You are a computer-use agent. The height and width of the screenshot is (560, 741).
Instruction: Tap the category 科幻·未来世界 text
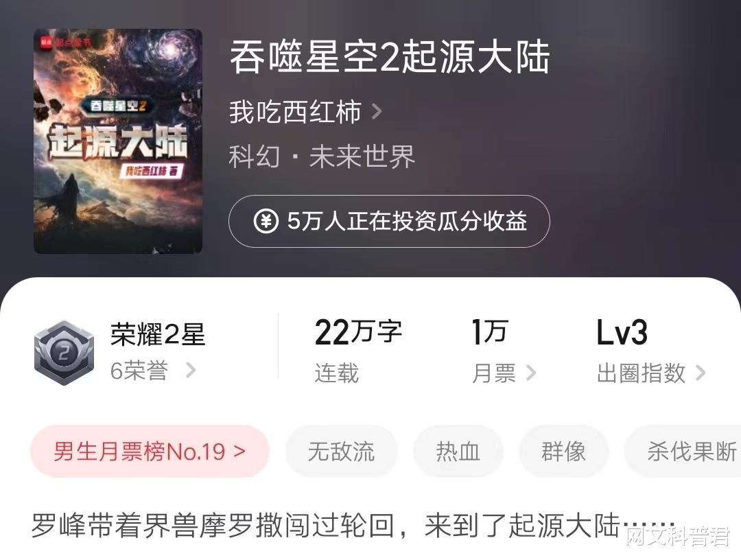[x=322, y=156]
